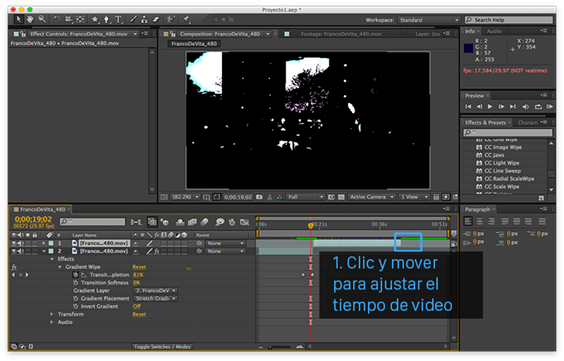564x361 pixels.
Task: Expand the Audio group
Action: tap(52, 322)
